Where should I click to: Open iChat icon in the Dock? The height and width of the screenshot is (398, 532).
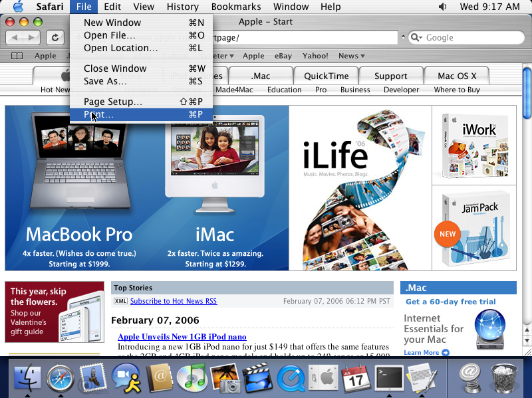(x=126, y=377)
